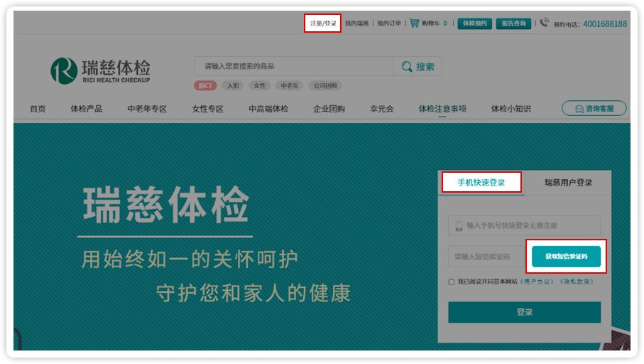Focus the product search field
The width and height of the screenshot is (644, 364).
coord(294,66)
